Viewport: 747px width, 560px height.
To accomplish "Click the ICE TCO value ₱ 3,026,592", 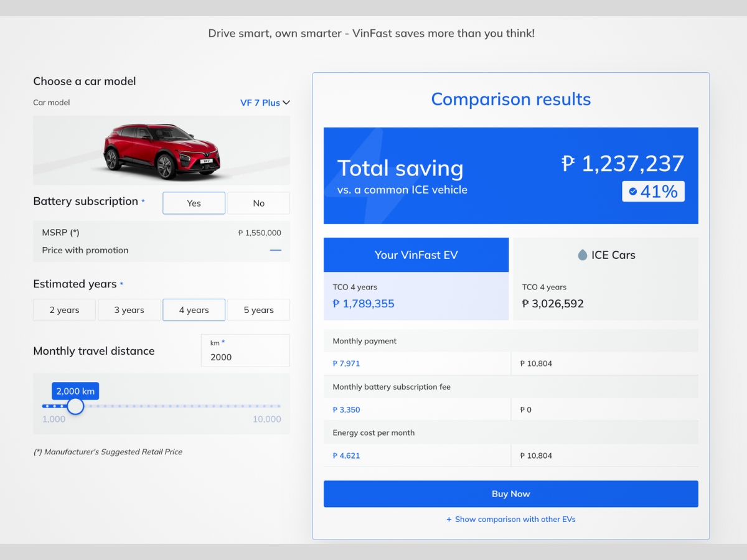I will (x=553, y=304).
